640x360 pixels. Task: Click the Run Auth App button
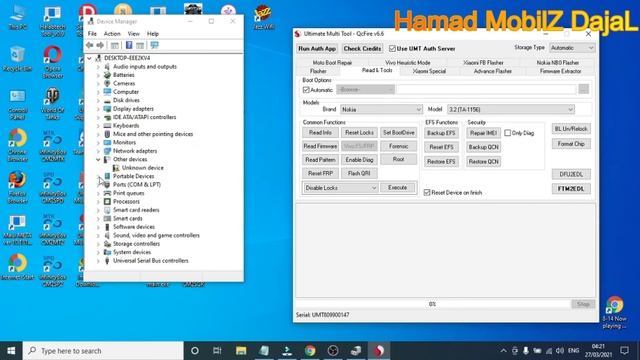tap(317, 49)
